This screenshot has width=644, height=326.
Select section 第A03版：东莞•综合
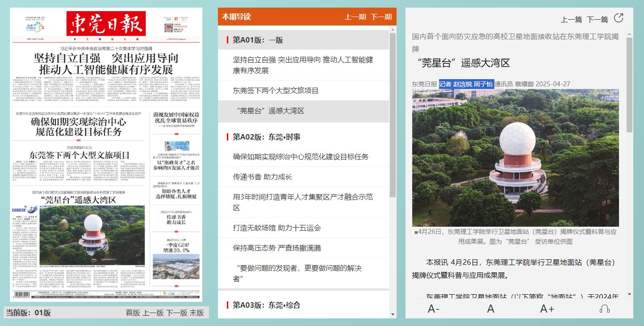click(266, 305)
